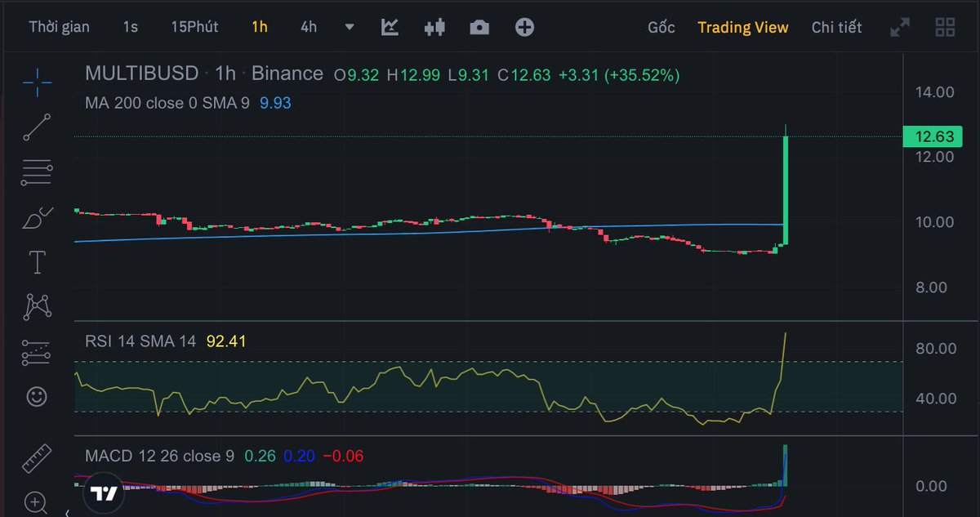Image resolution: width=980 pixels, height=517 pixels.
Task: Click the +3.31 (+35.52%) change text
Action: [x=619, y=75]
